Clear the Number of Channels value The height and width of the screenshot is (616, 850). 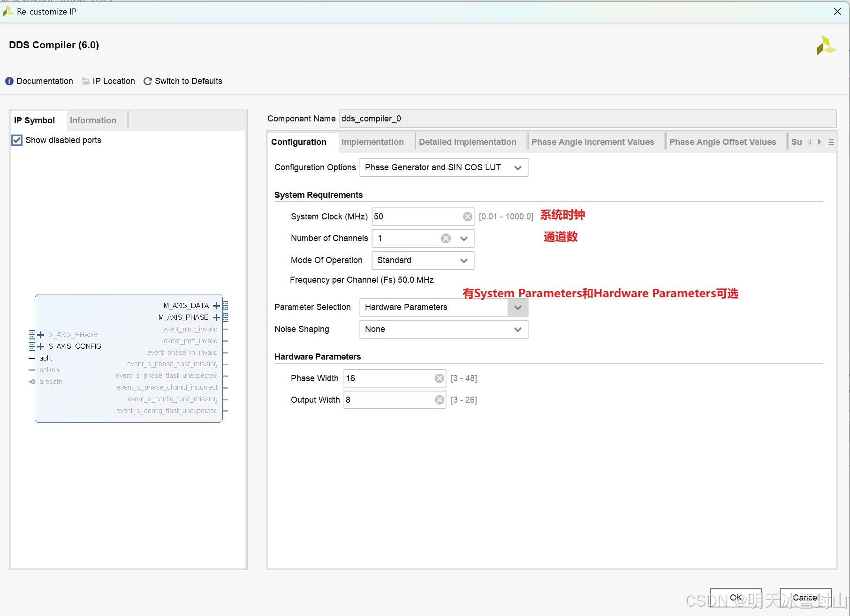pos(446,239)
